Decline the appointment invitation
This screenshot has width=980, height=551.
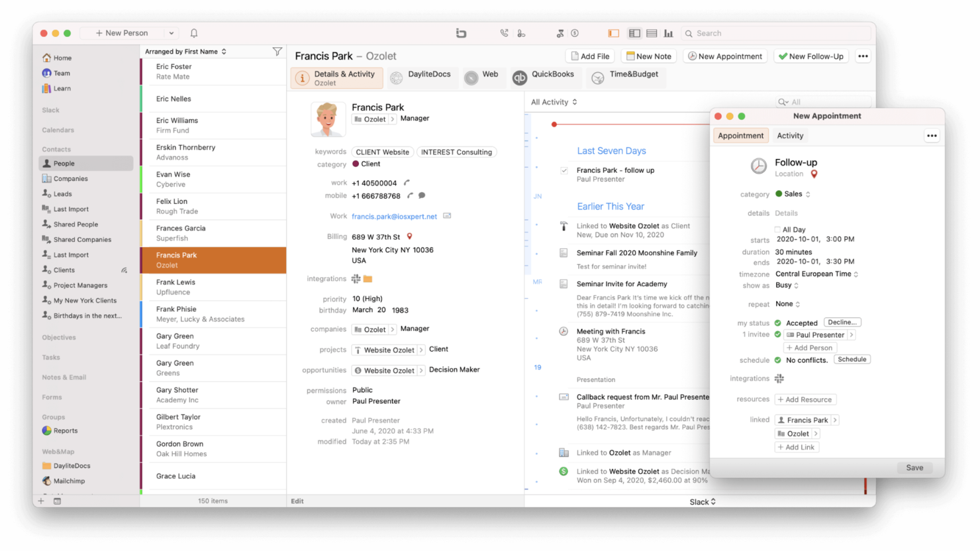tap(842, 322)
